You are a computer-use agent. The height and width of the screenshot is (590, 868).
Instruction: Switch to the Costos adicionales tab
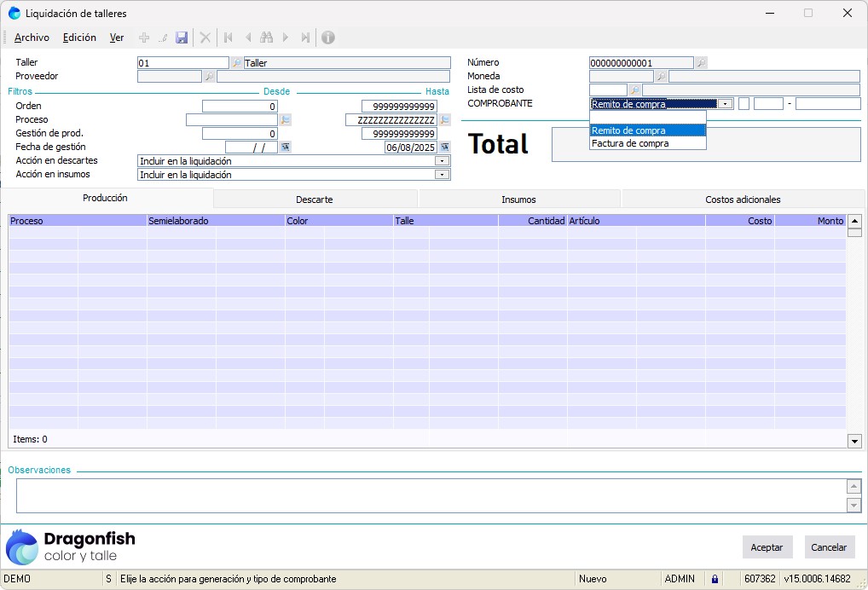[x=743, y=200]
